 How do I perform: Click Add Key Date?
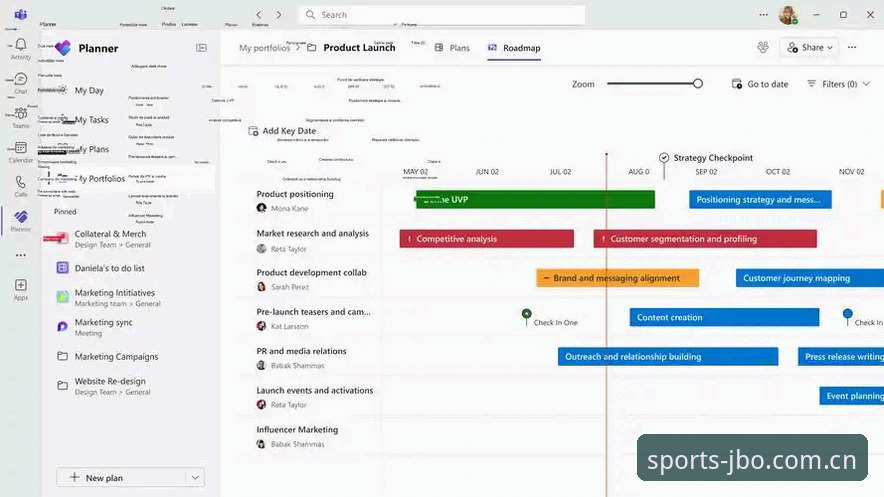coord(282,131)
